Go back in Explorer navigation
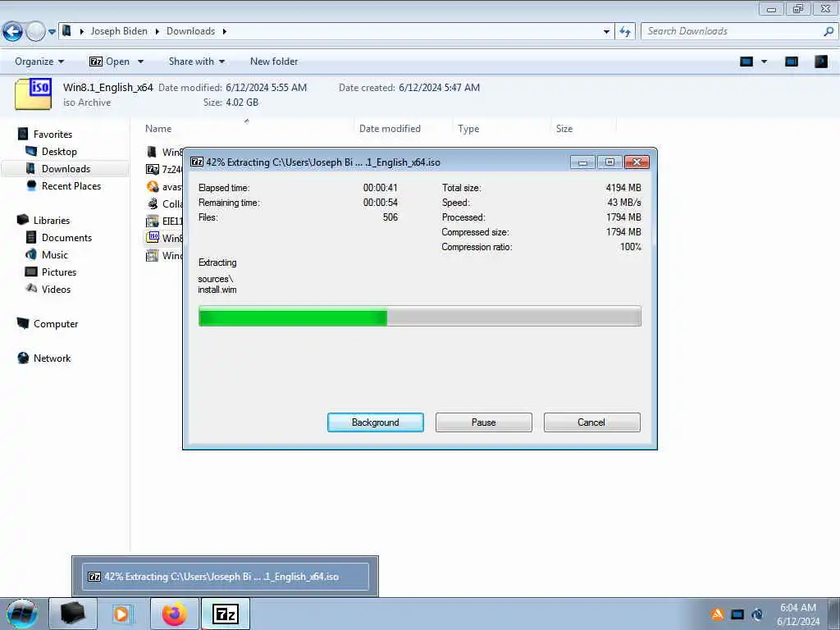 (x=12, y=32)
